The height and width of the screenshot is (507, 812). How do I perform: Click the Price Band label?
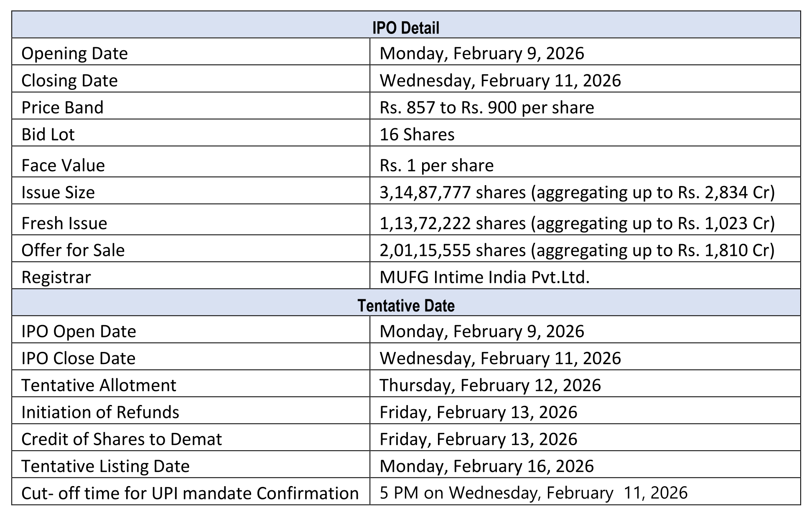pyautogui.click(x=62, y=108)
